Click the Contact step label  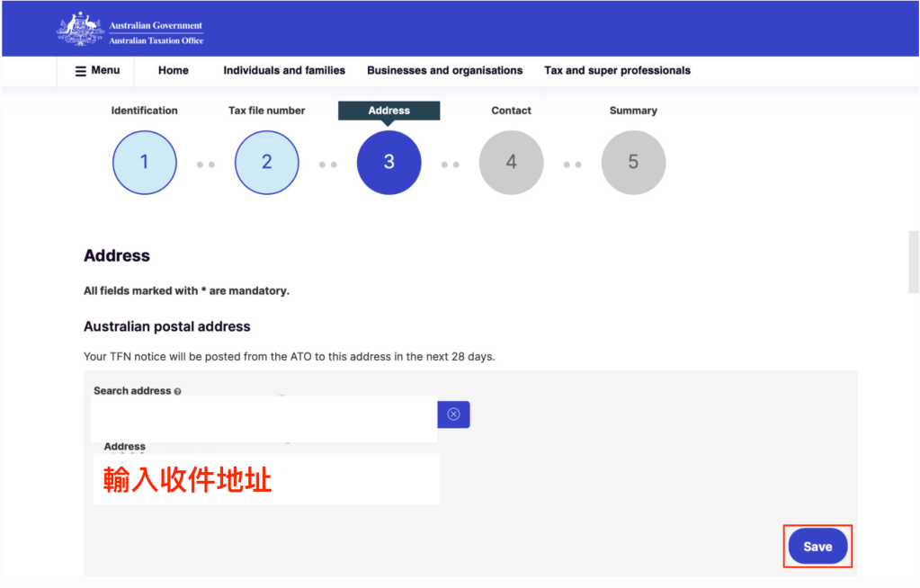511,111
